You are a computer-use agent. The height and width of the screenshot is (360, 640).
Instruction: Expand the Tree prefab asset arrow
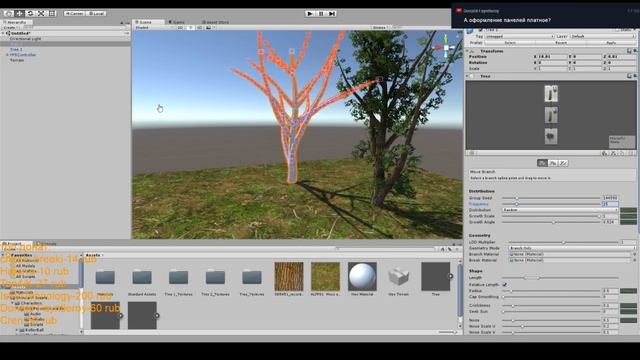451,276
